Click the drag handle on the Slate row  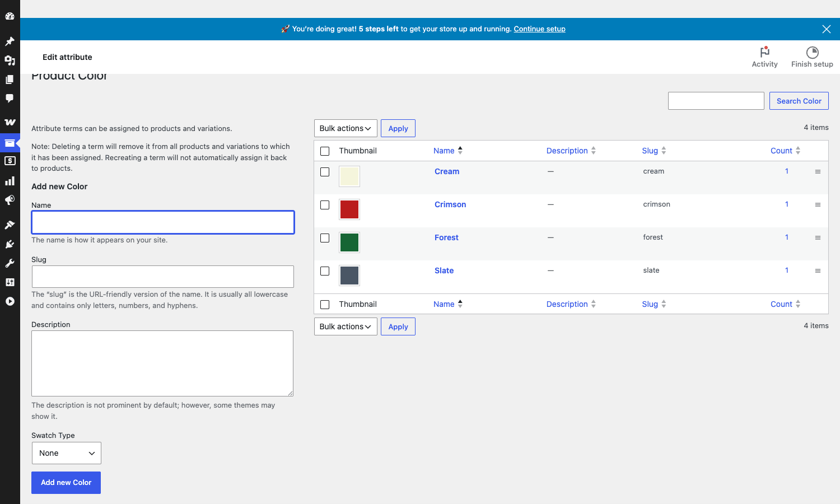[x=818, y=271]
